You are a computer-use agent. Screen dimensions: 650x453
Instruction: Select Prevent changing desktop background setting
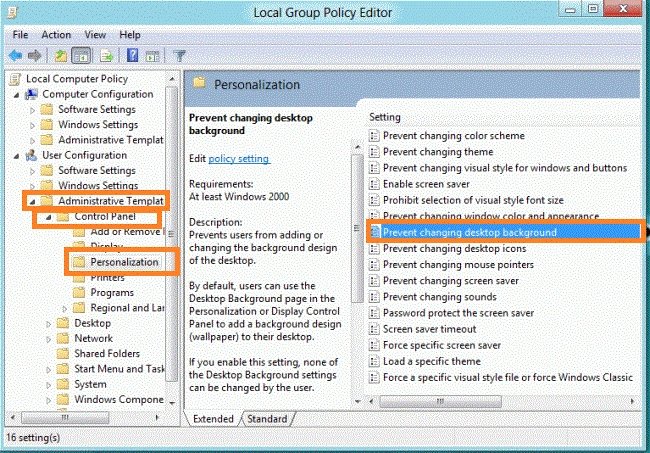[x=503, y=232]
